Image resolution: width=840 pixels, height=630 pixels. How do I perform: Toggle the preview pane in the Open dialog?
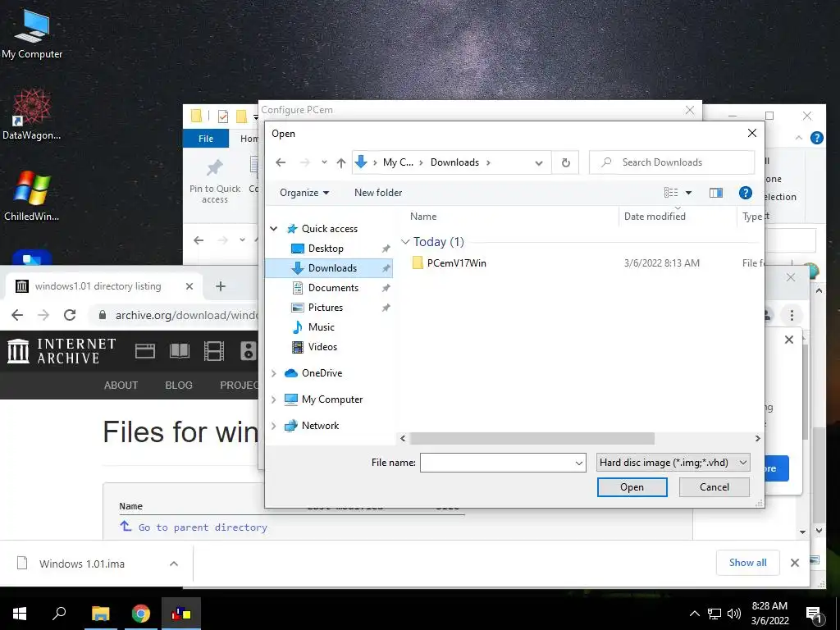click(x=715, y=193)
